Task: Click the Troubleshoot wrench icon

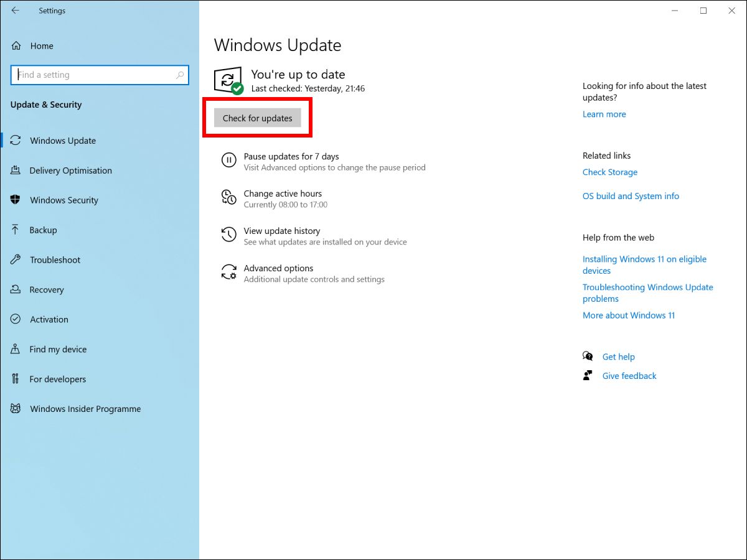Action: 16,260
